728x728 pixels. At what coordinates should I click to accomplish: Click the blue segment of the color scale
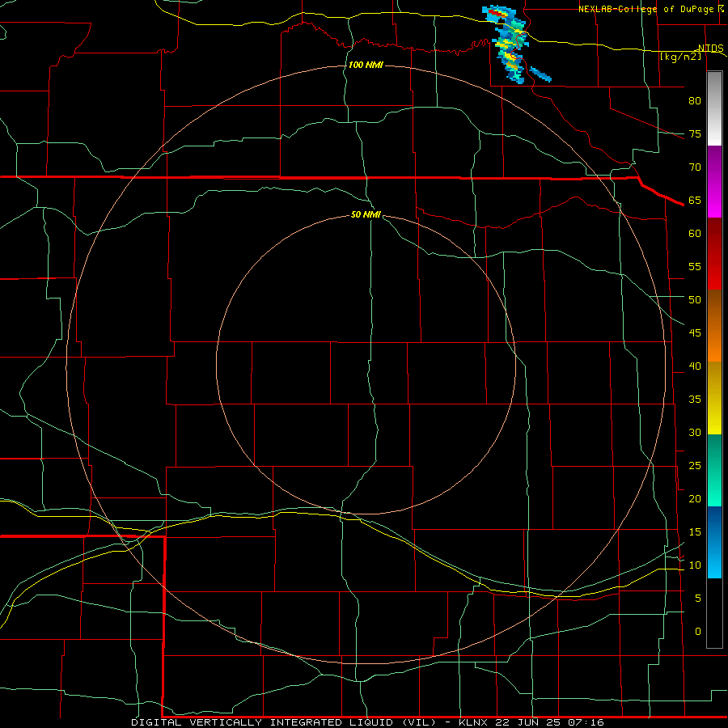point(714,542)
